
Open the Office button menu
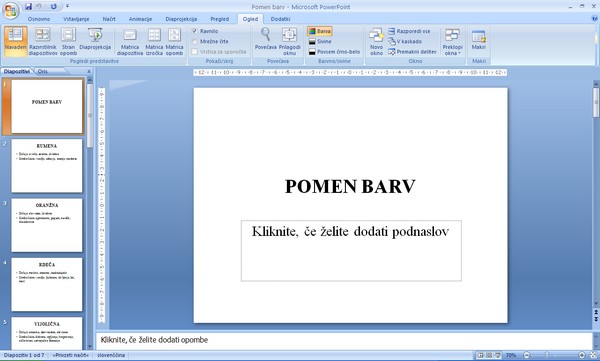pos(11,10)
